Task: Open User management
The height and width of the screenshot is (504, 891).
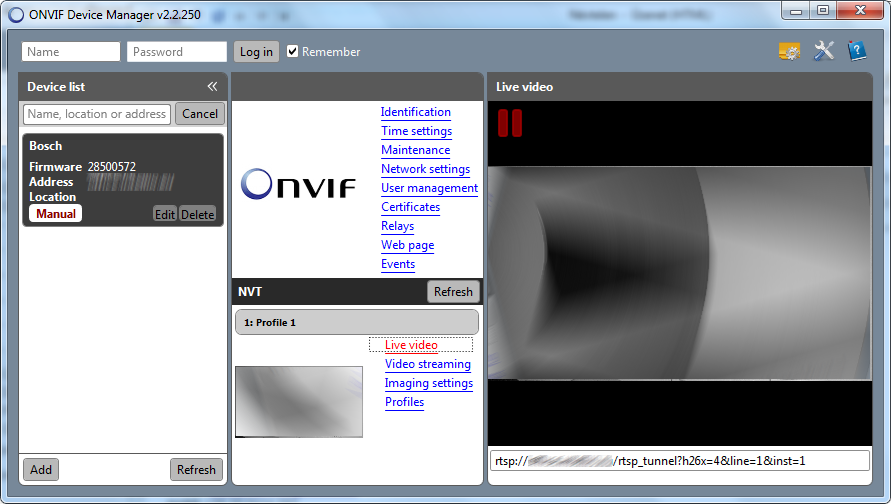Action: [x=430, y=188]
